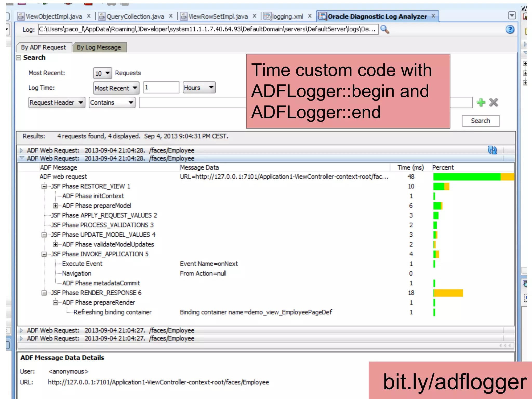This screenshot has width=532, height=399.
Task: Open the Hours unit dropdown
Action: pos(199,88)
